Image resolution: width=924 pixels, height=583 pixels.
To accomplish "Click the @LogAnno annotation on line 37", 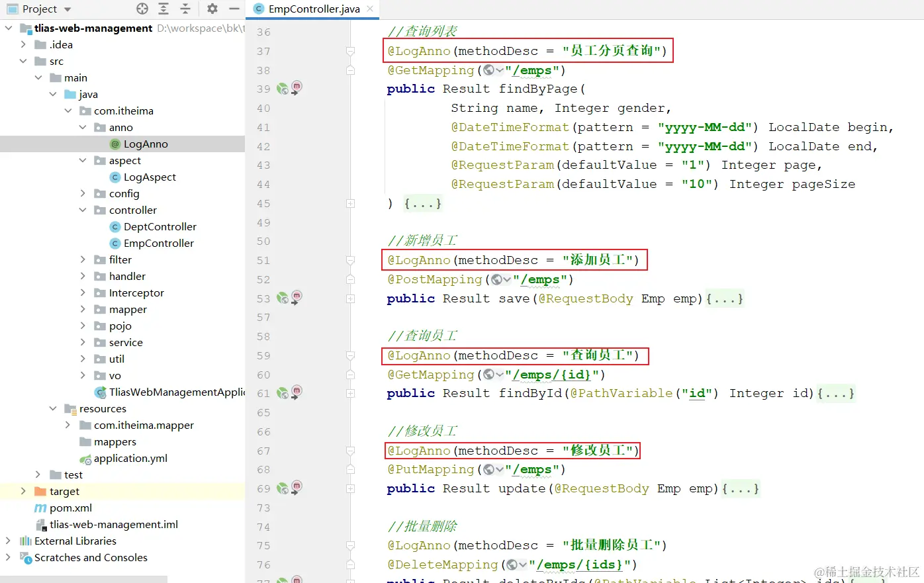I will [419, 51].
